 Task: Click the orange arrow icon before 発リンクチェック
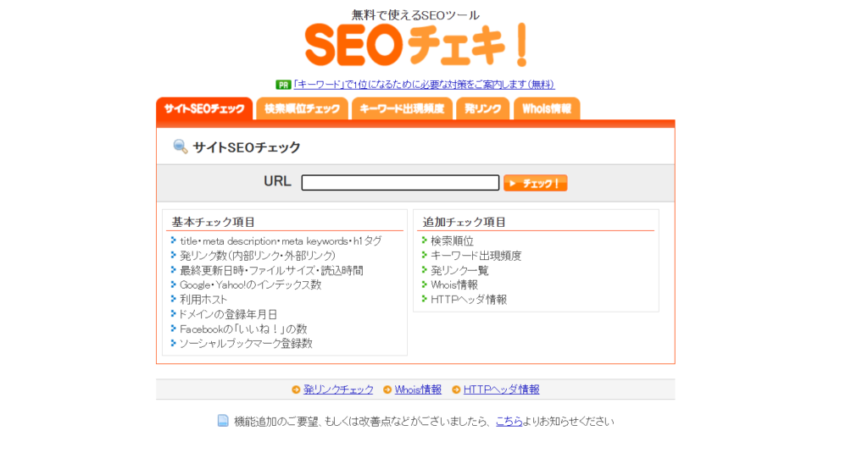296,390
